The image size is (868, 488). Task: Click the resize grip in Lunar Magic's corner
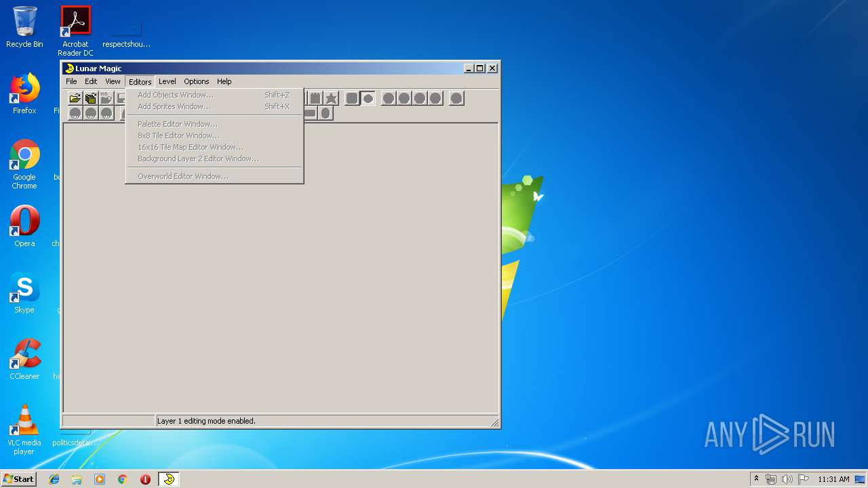pyautogui.click(x=495, y=423)
